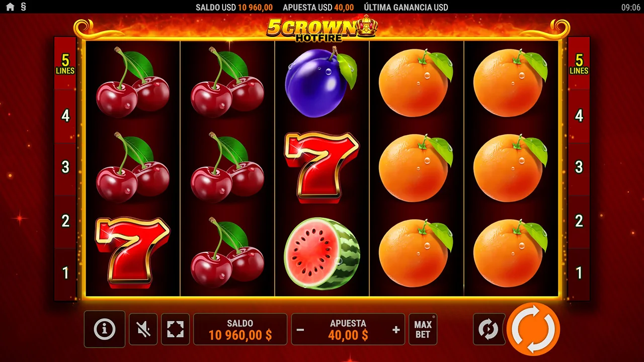Click the watermelon symbol on reel three
This screenshot has height=362, width=644.
point(322,253)
